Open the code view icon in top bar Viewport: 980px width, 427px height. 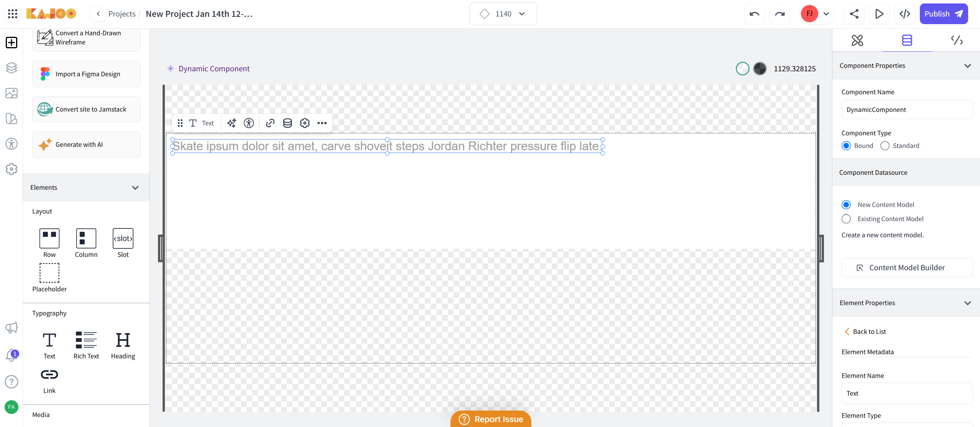coord(905,14)
